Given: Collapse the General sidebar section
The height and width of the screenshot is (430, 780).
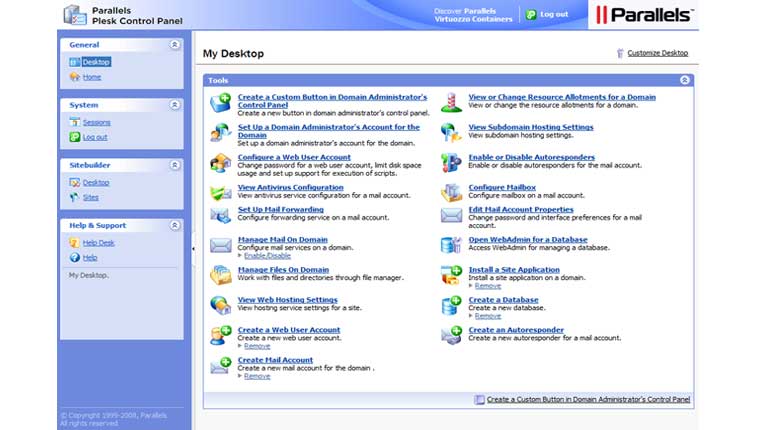Looking at the screenshot, I should pos(175,45).
